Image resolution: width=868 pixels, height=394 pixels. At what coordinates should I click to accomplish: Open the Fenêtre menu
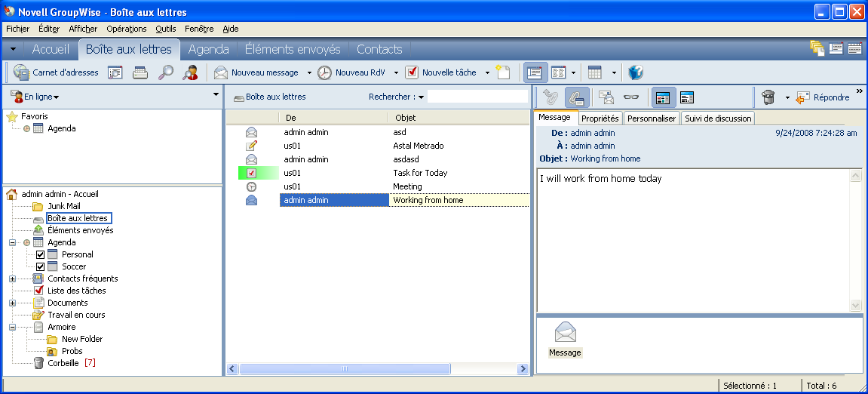(x=199, y=29)
